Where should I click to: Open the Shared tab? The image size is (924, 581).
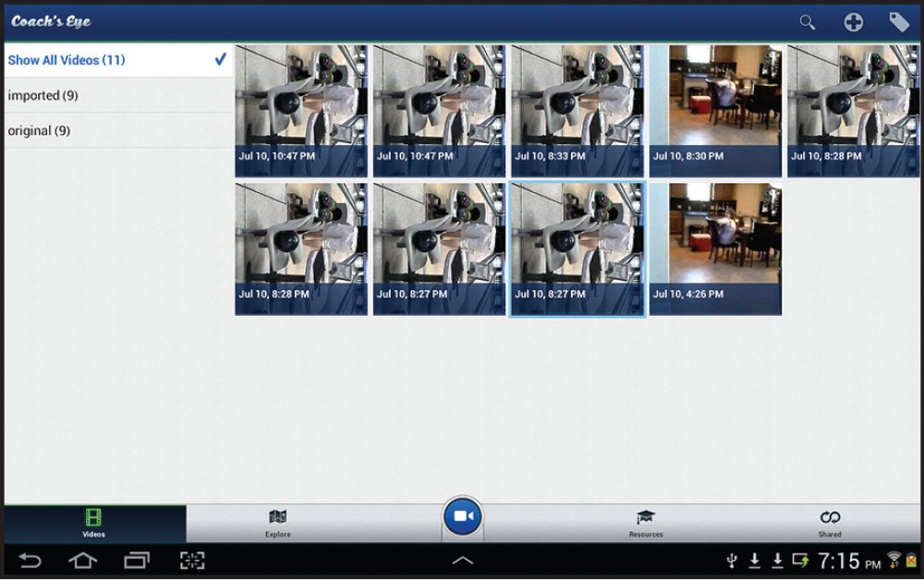pos(830,523)
